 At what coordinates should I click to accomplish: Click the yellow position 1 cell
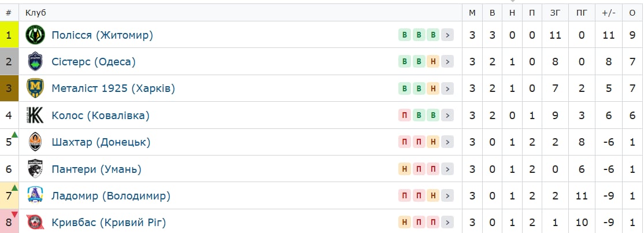[9, 35]
